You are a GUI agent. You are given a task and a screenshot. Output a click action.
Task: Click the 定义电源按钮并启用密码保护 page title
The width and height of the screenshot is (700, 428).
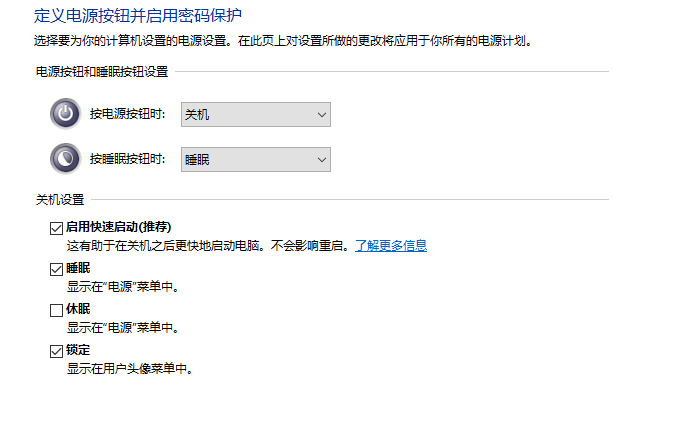pyautogui.click(x=137, y=15)
